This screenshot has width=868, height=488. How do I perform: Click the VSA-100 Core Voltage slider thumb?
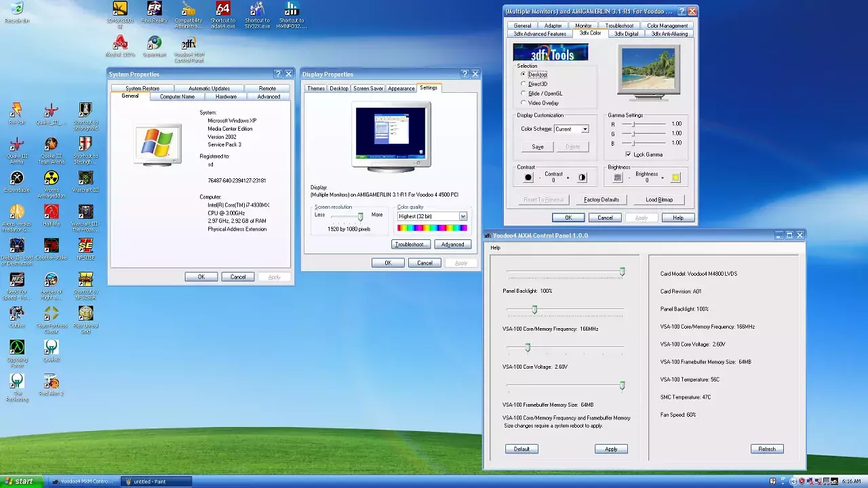(x=528, y=348)
